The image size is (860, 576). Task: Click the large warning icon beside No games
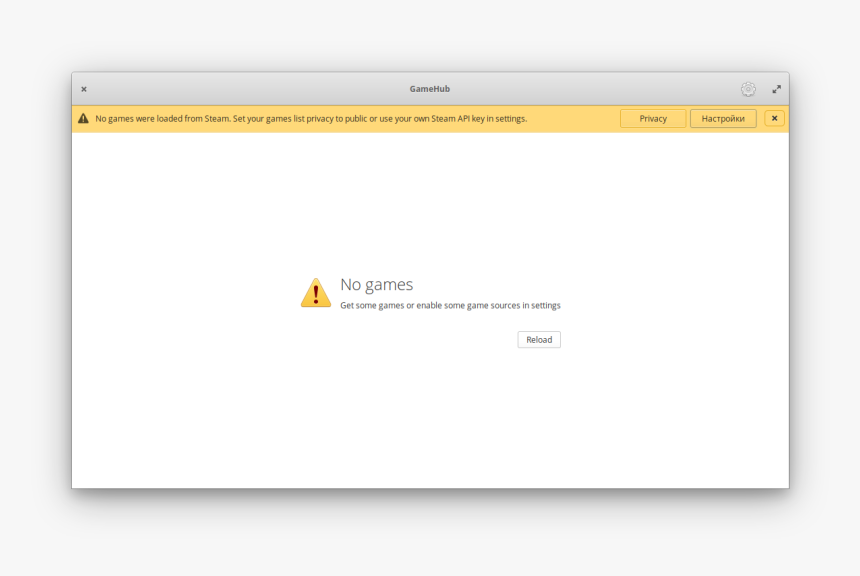tap(316, 292)
